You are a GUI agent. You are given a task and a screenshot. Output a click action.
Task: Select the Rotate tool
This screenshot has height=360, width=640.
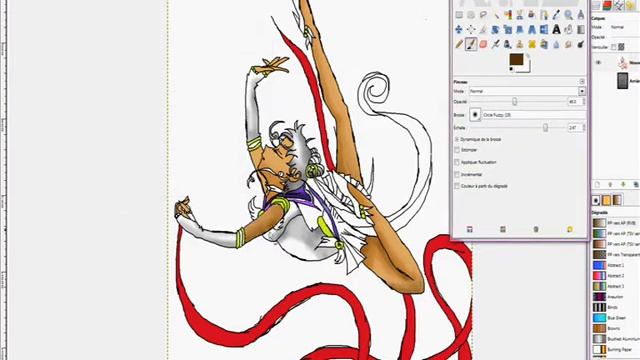point(496,29)
